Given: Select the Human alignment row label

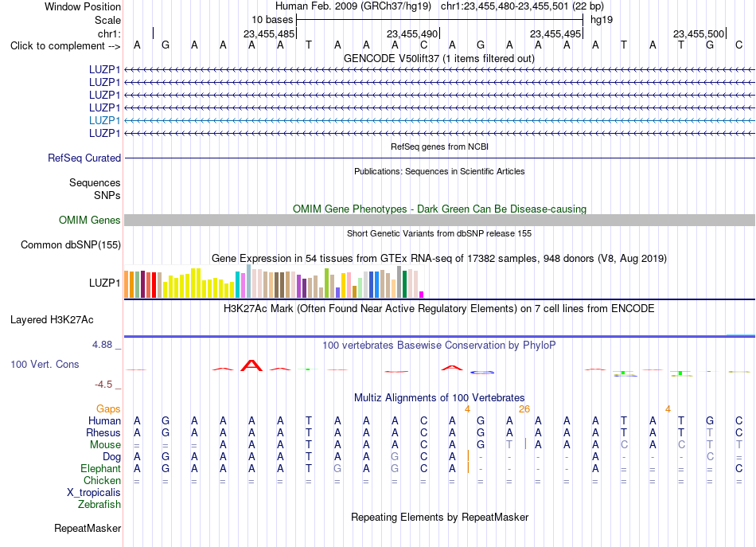Looking at the screenshot, I should (x=104, y=421).
